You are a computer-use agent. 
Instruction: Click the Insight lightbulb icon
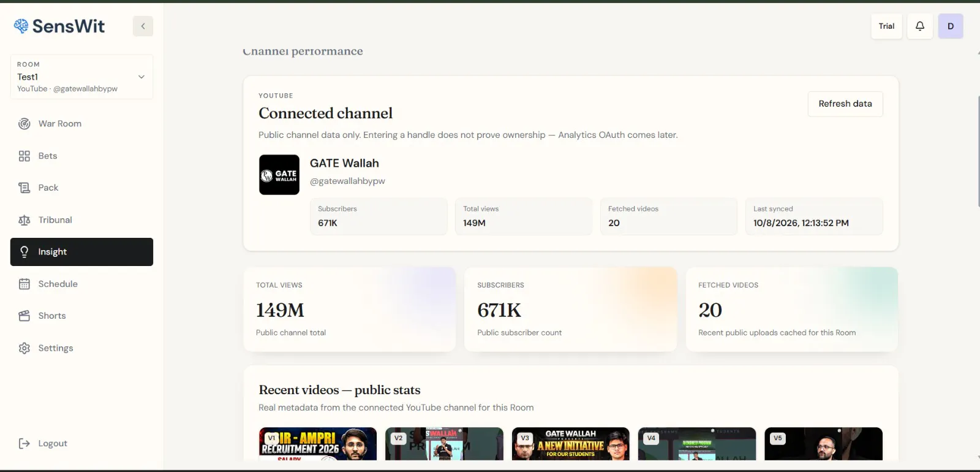click(24, 252)
